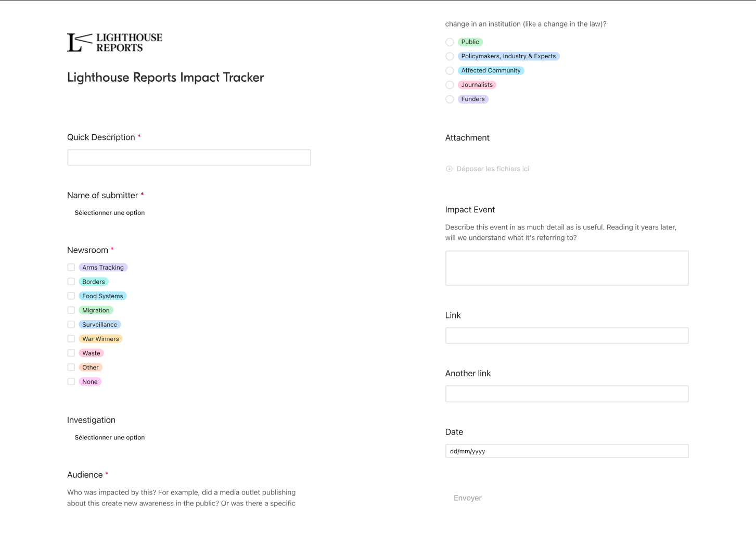Check the Waste newsroom box
This screenshot has width=756, height=534.
tap(71, 353)
